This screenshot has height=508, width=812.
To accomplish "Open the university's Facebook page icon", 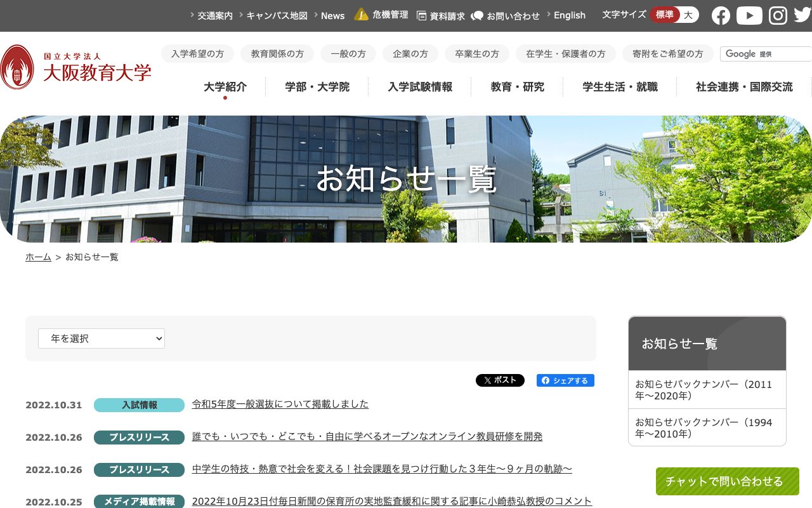I will [x=721, y=15].
